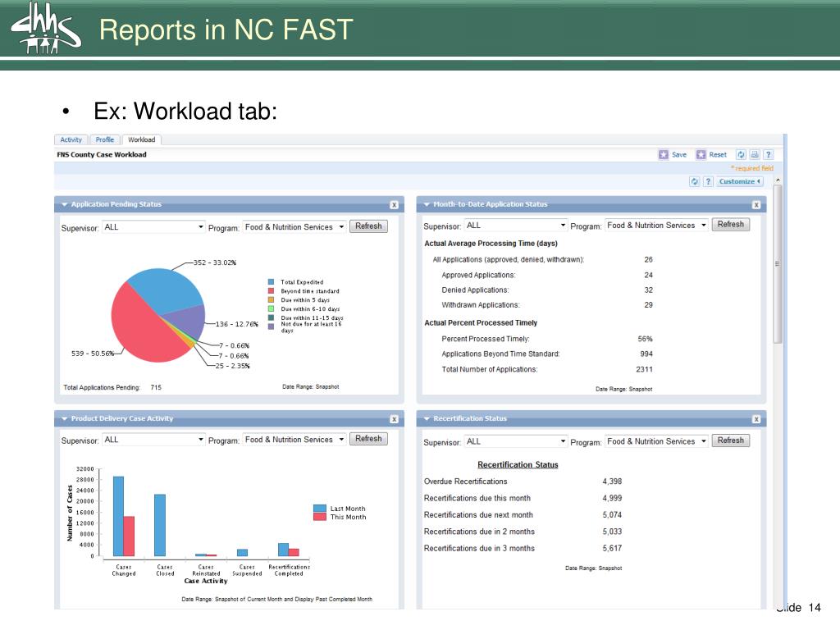Click the Due within 5 days swatch
This screenshot has width=840, height=630.
pyautogui.click(x=271, y=300)
